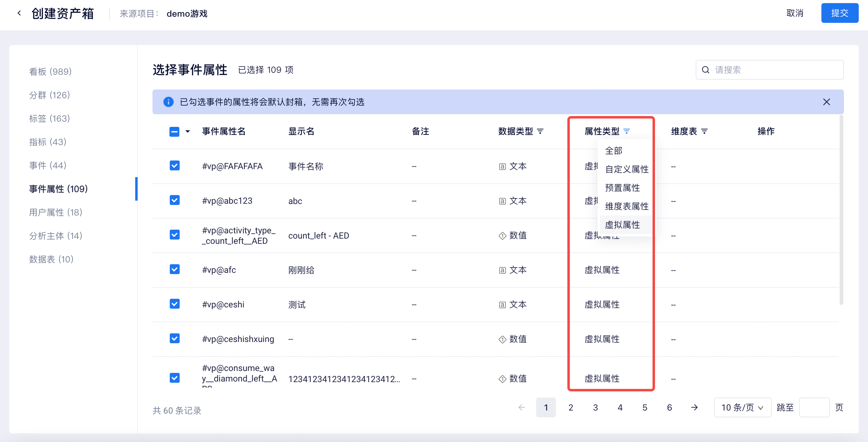Click the 显示名 column header
Screen dimensions: 868x442
(301, 131)
